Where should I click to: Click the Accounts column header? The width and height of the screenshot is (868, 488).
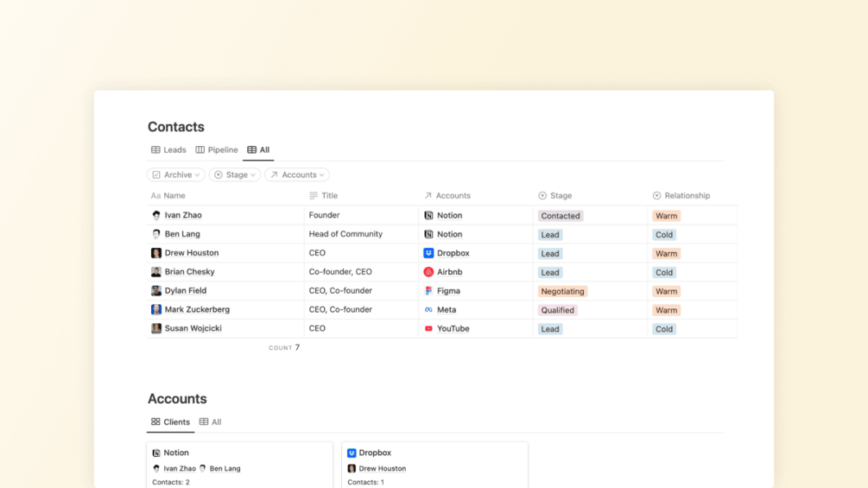point(447,196)
